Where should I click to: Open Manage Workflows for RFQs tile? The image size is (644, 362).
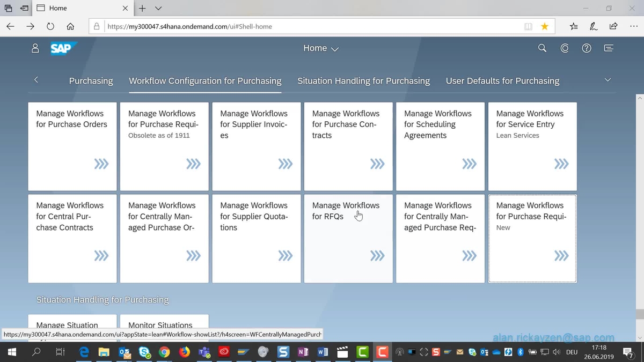[x=348, y=239]
